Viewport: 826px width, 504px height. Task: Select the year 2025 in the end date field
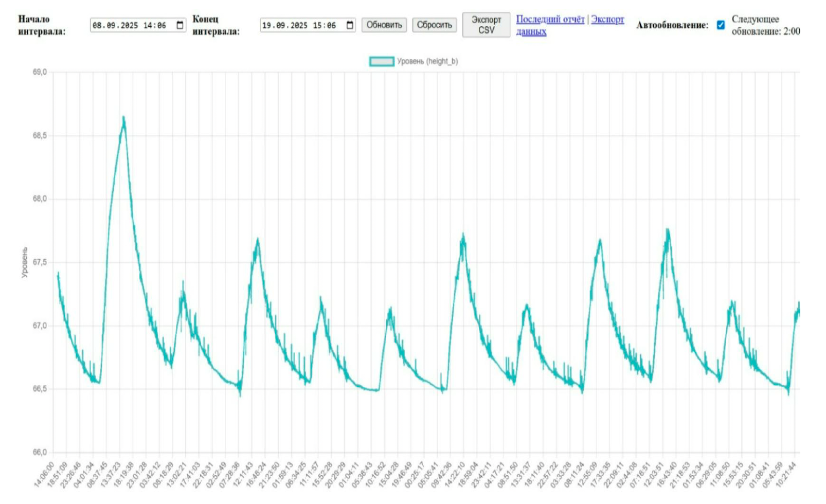pos(298,25)
